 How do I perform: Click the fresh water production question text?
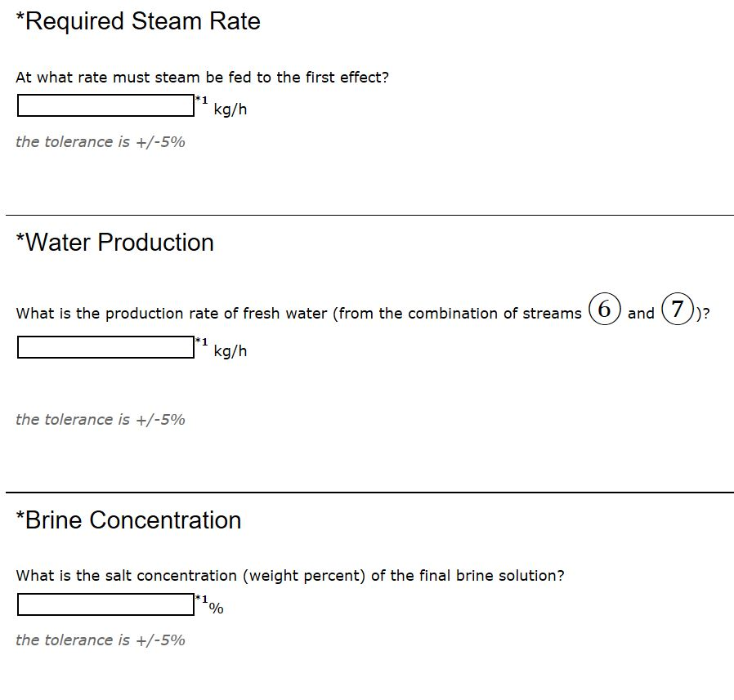click(x=298, y=314)
